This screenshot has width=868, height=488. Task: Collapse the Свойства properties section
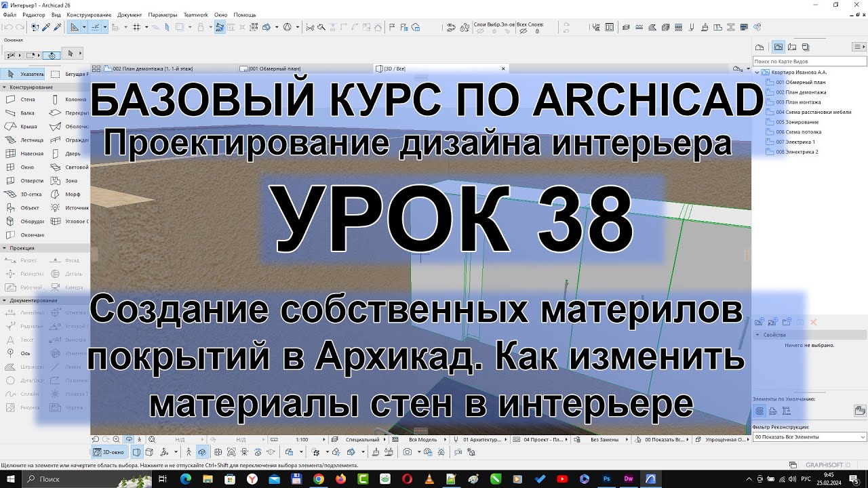(757, 335)
